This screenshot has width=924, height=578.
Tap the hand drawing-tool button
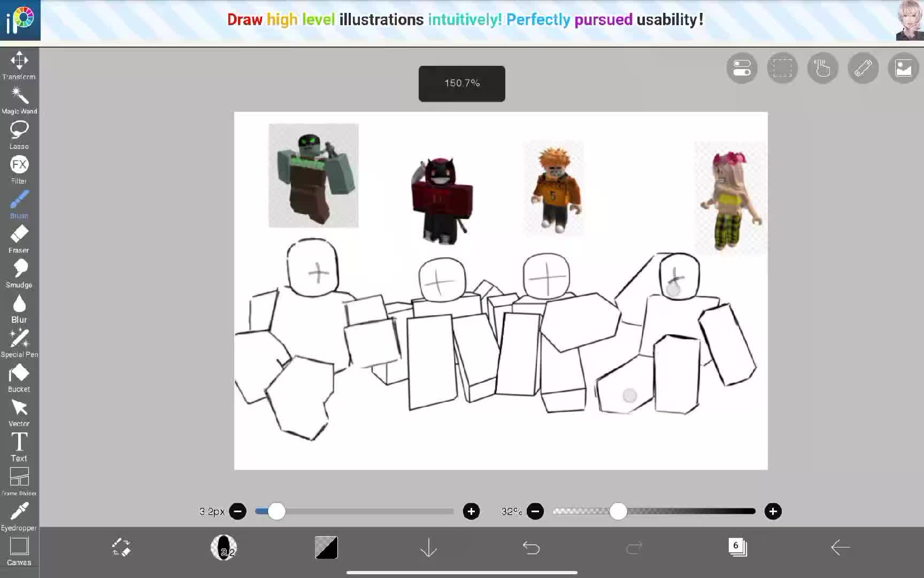coord(822,68)
